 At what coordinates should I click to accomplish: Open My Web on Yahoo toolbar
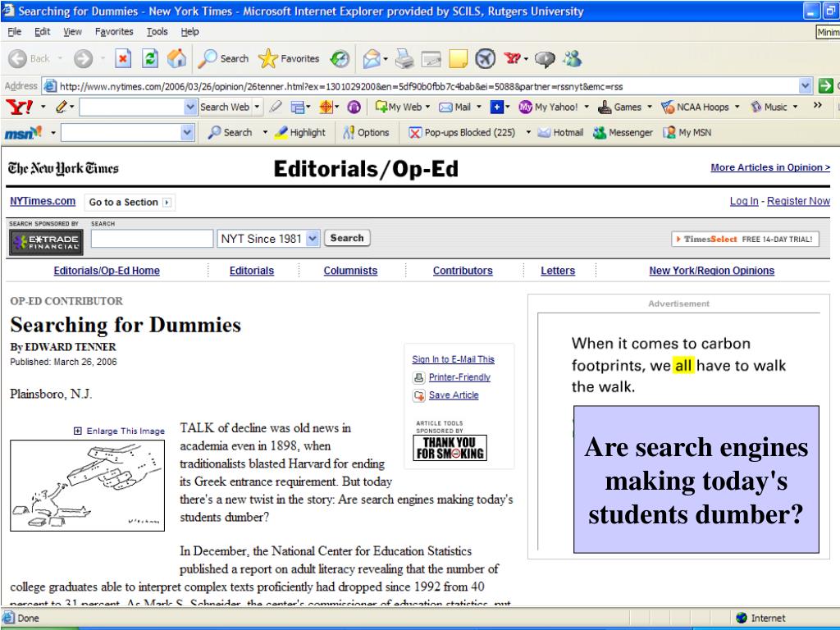[398, 107]
